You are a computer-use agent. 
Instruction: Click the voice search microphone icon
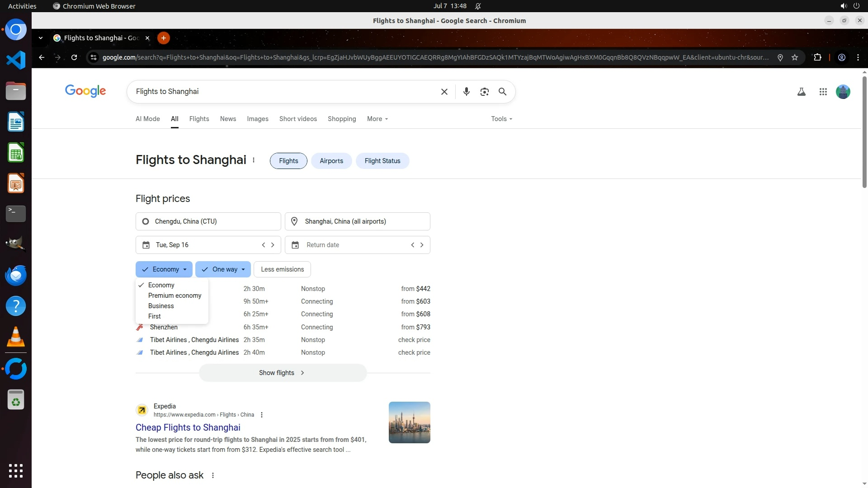point(466,92)
